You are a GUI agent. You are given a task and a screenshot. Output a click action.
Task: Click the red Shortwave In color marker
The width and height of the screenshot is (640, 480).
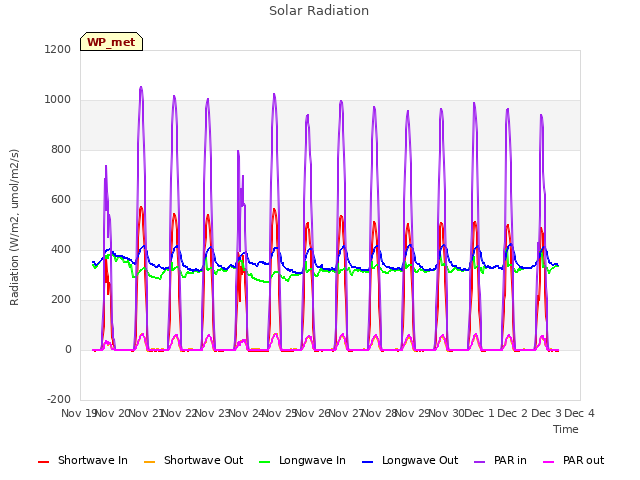coord(43,462)
